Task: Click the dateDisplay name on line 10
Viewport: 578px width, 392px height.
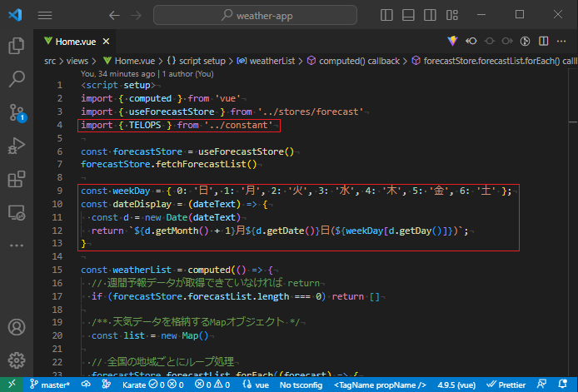Action: pyautogui.click(x=142, y=204)
